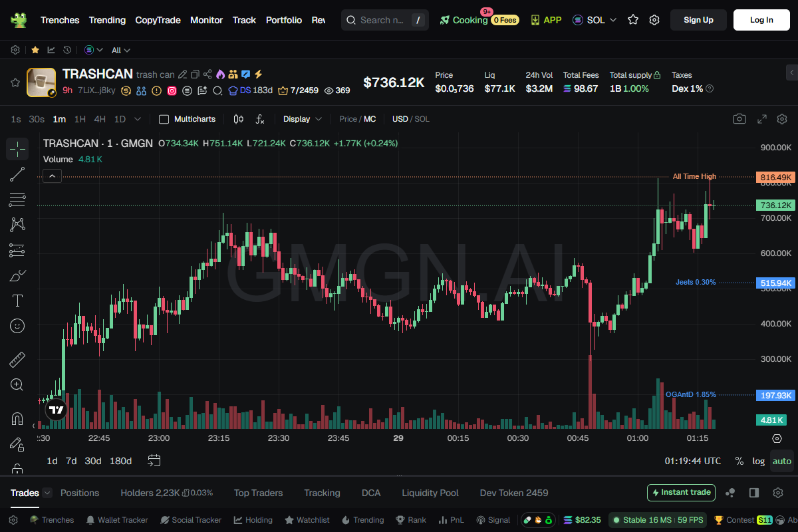Choose the pattern drawing tool

point(17,225)
